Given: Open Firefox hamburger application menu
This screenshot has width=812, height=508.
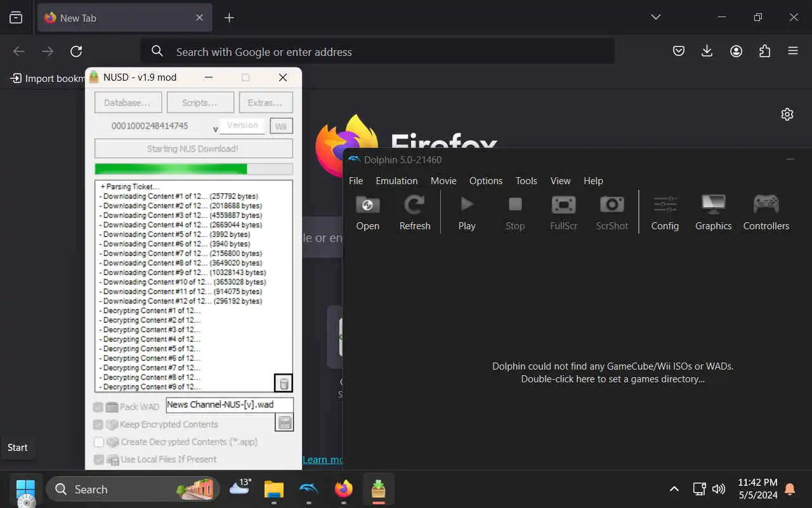Looking at the screenshot, I should [x=793, y=51].
